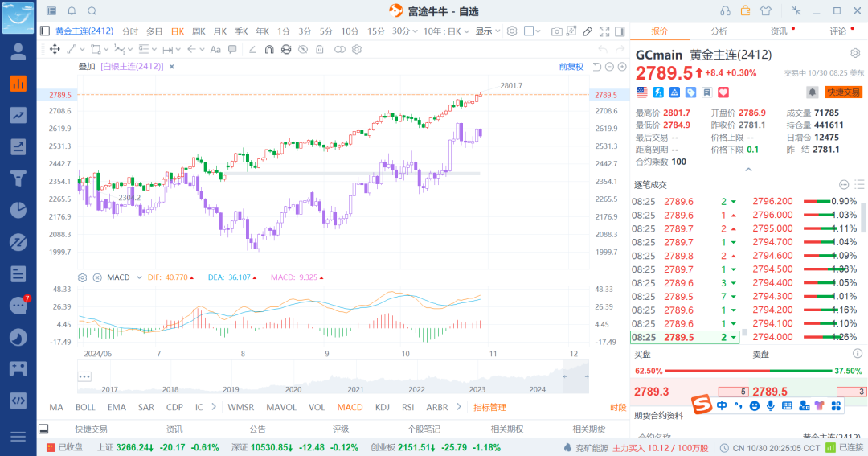Click the magnet snap tool icon
This screenshot has width=868, height=456.
(268, 49)
